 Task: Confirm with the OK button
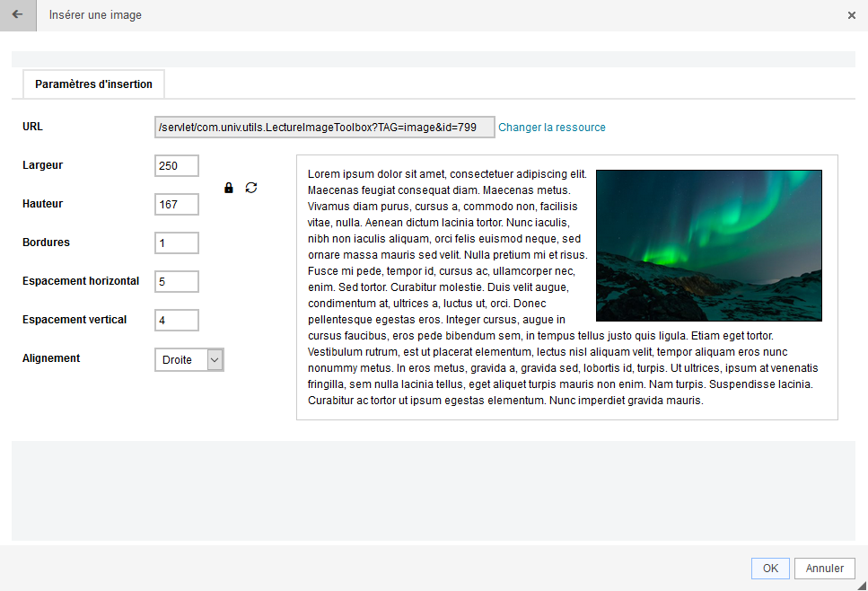[770, 569]
